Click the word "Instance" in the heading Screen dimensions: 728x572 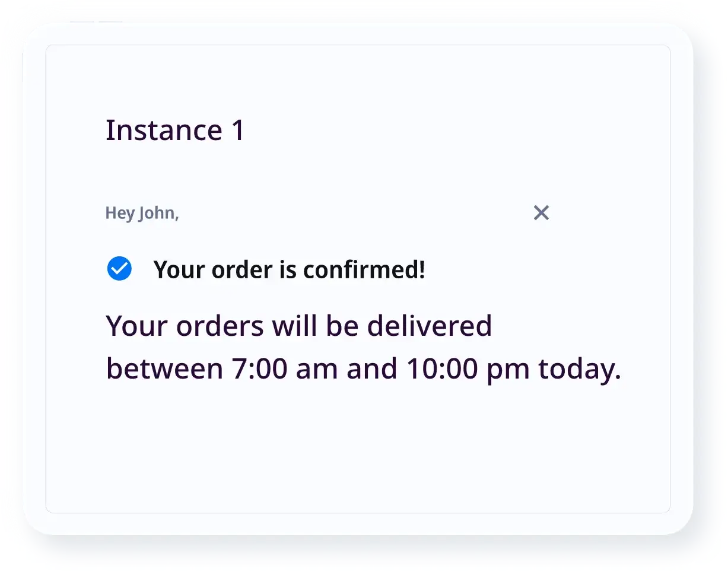[164, 131]
